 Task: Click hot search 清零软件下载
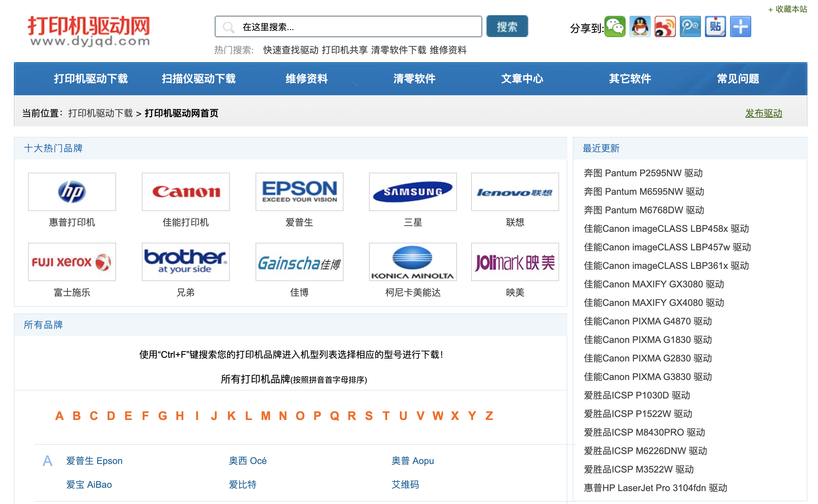[398, 50]
